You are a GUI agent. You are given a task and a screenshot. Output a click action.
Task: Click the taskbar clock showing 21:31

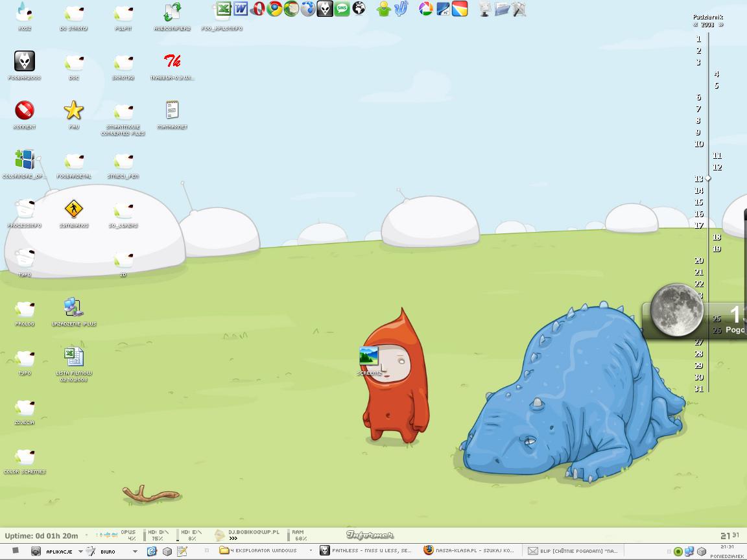coord(726,547)
